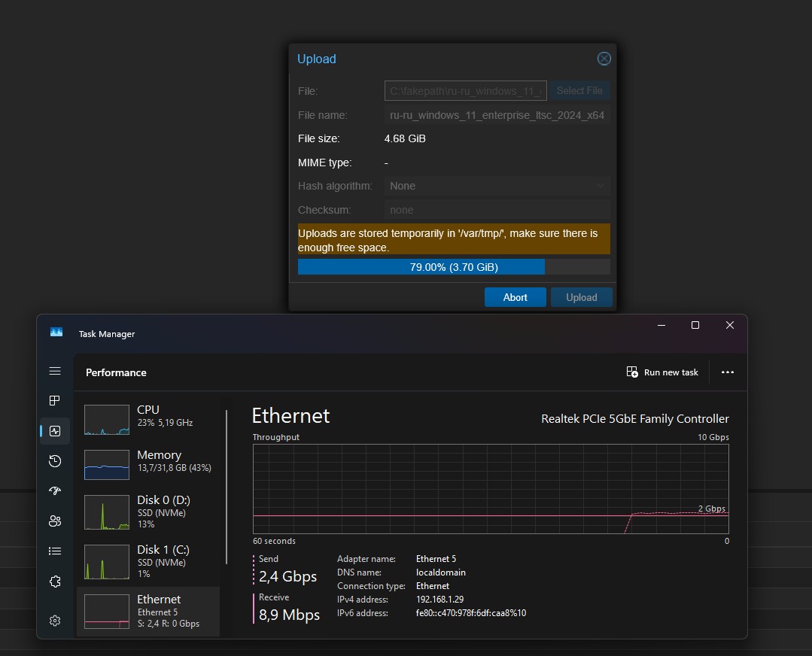Open App history icon in Task Manager sidebar
The image size is (812, 656).
[55, 461]
